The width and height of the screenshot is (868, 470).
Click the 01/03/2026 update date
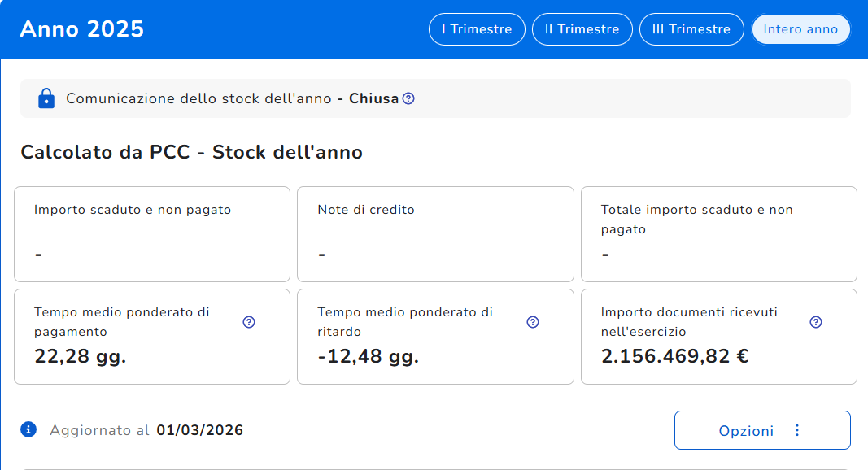199,430
